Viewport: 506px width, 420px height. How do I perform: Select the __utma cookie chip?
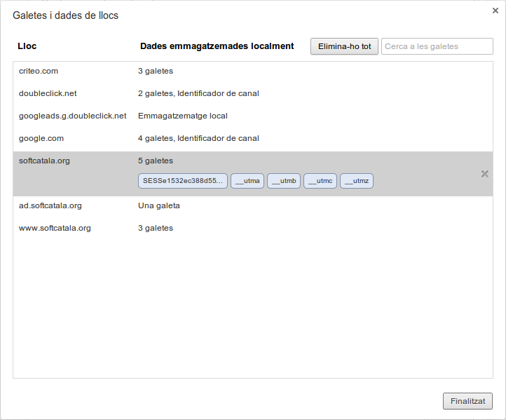click(247, 181)
